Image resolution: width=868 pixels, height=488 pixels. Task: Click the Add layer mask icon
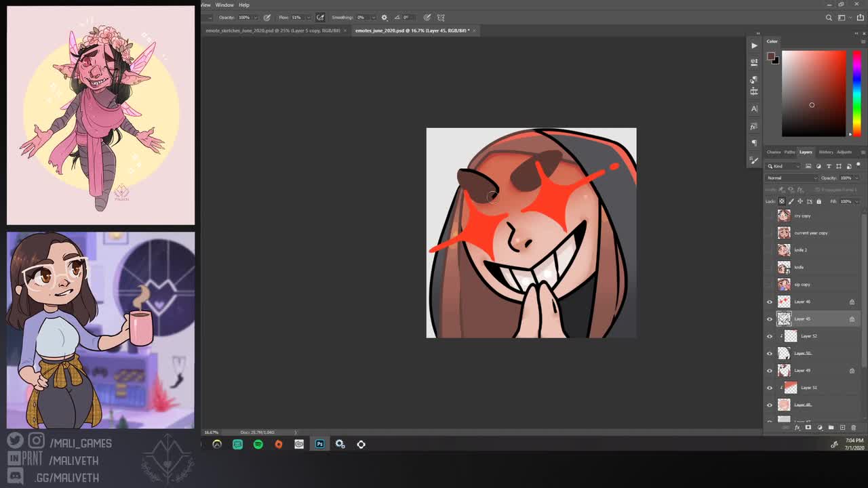(x=808, y=427)
